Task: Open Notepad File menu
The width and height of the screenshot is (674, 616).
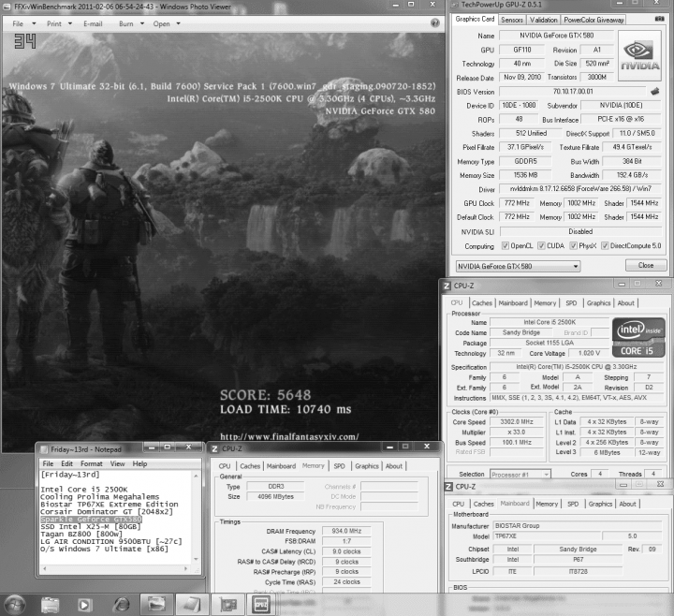Action: 48,463
